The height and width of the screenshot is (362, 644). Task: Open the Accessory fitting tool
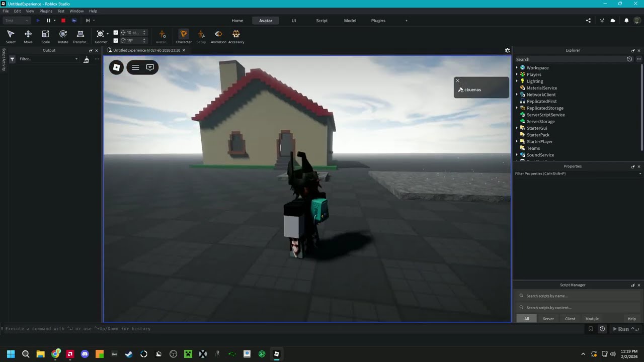point(236,37)
